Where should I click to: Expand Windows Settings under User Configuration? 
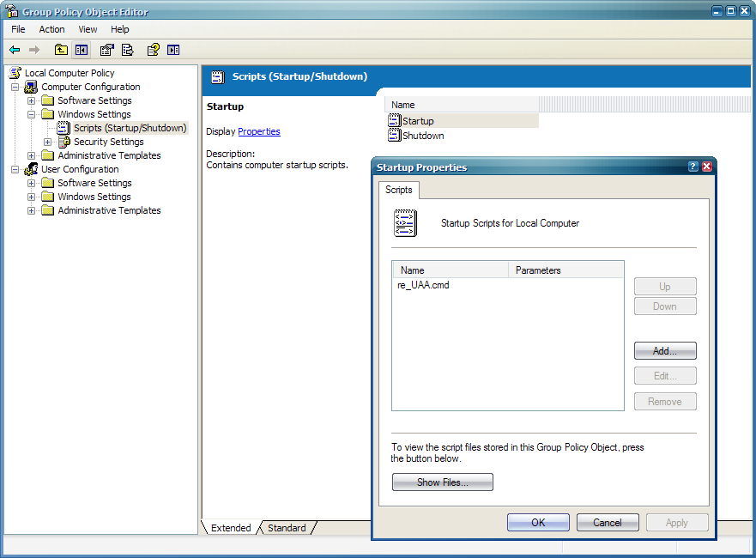tap(32, 197)
